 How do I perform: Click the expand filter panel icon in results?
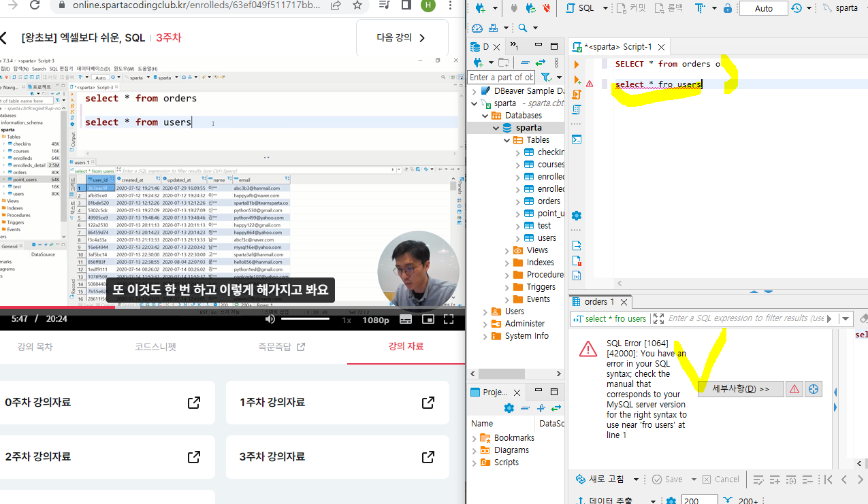coord(658,318)
